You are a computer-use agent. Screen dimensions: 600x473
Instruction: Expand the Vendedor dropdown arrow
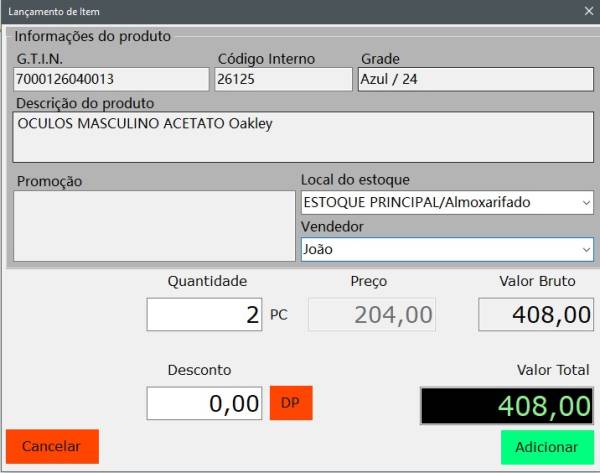pyautogui.click(x=584, y=250)
